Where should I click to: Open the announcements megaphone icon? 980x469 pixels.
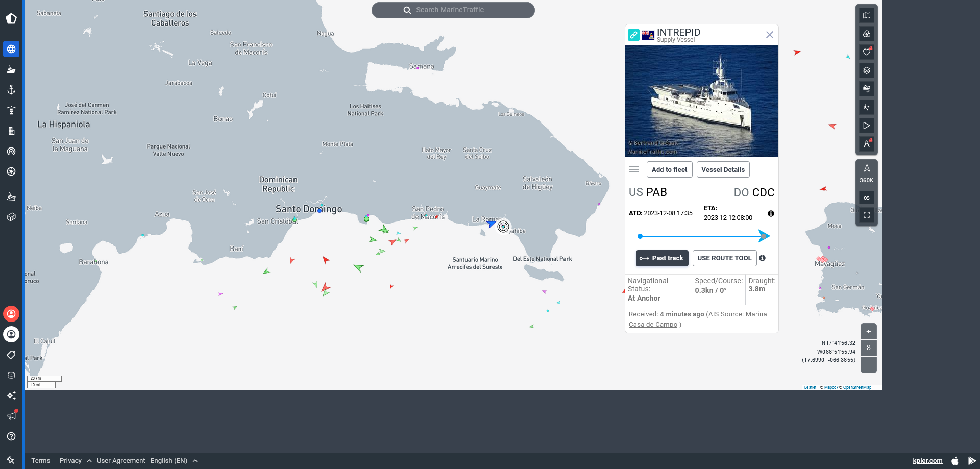11,416
